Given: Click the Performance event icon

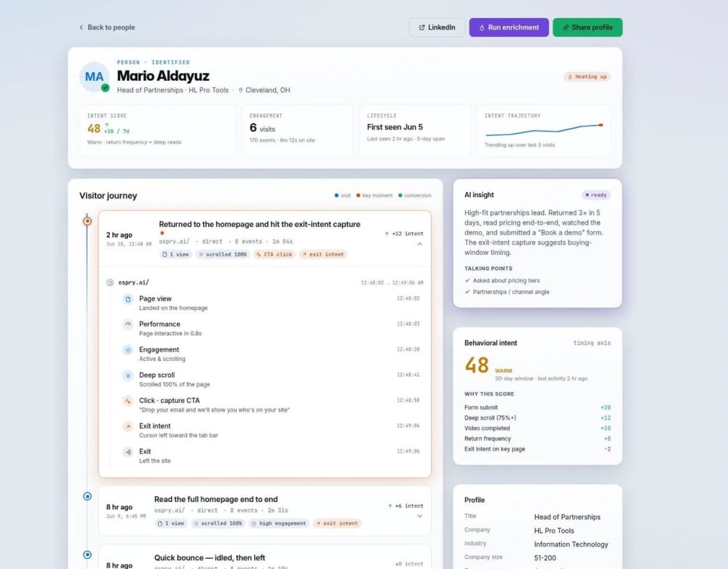Looking at the screenshot, I should (x=127, y=325).
